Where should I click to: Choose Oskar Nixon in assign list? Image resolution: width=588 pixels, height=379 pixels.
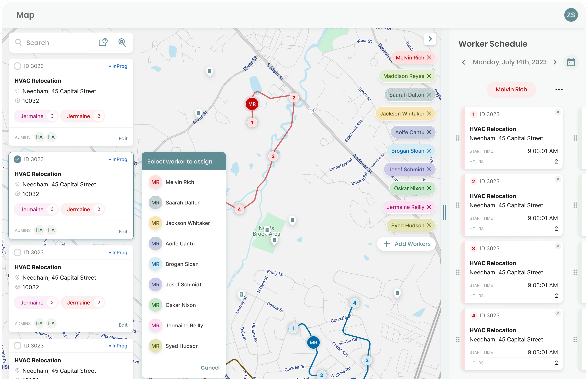(181, 305)
